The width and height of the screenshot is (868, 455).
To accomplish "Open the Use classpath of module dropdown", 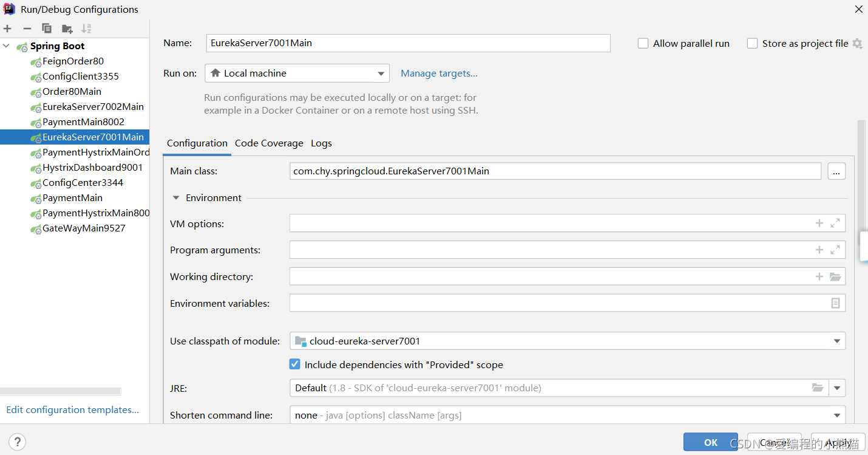I will (x=567, y=341).
